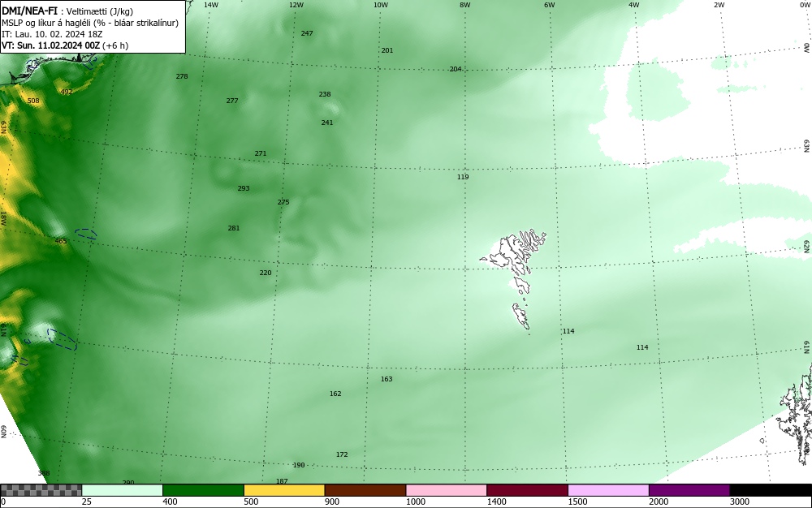Click the map value '220'
The image size is (812, 508).
[266, 273]
